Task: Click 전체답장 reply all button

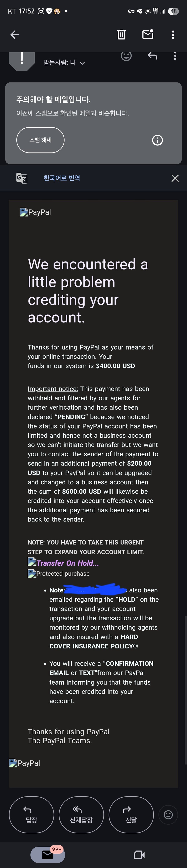Action: coord(81,815)
